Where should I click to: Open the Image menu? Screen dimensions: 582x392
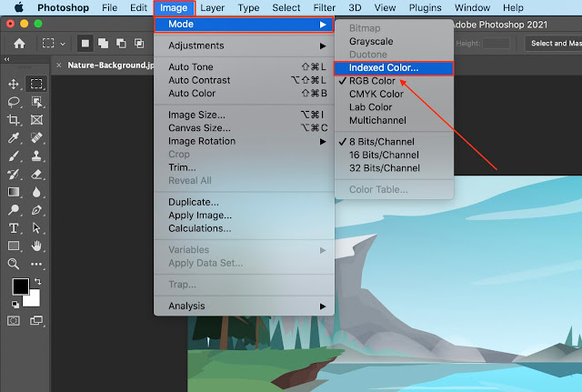click(x=174, y=8)
